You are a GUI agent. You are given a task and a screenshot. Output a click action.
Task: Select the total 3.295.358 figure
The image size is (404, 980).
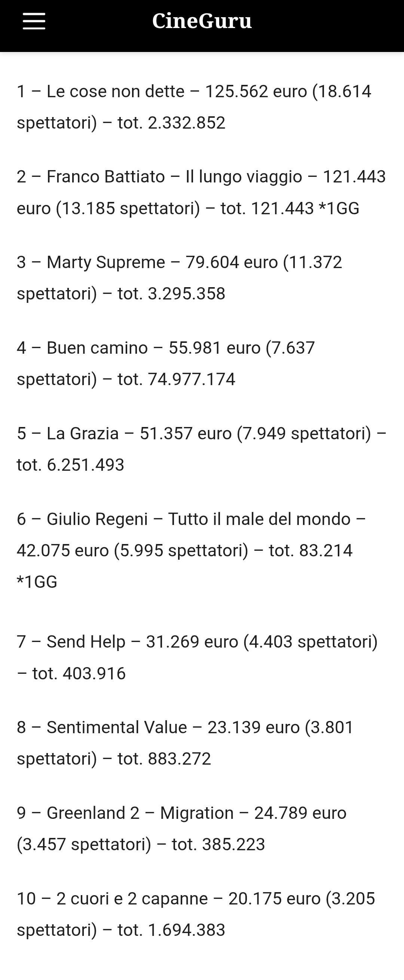tap(187, 294)
